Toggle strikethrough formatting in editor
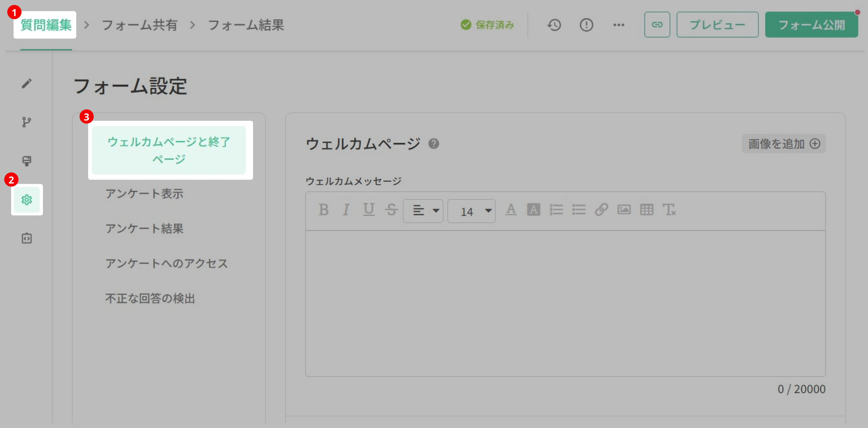868x428 pixels. click(391, 210)
